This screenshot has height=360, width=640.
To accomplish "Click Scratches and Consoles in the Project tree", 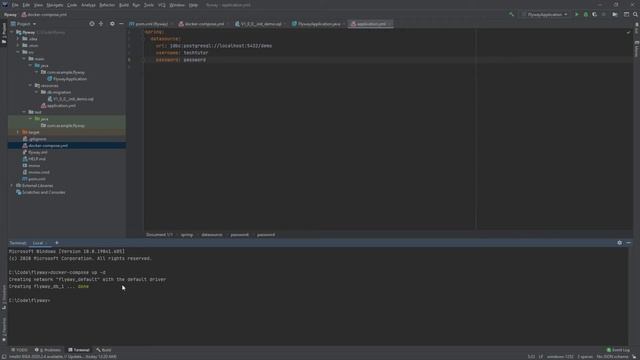I will click(44, 192).
